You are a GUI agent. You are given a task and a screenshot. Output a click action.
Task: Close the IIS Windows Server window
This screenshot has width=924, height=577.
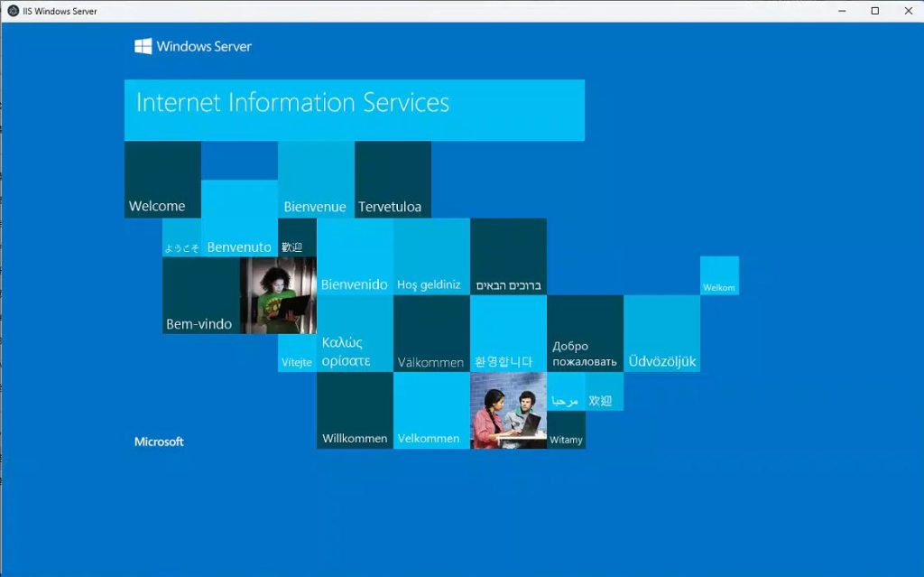(908, 11)
